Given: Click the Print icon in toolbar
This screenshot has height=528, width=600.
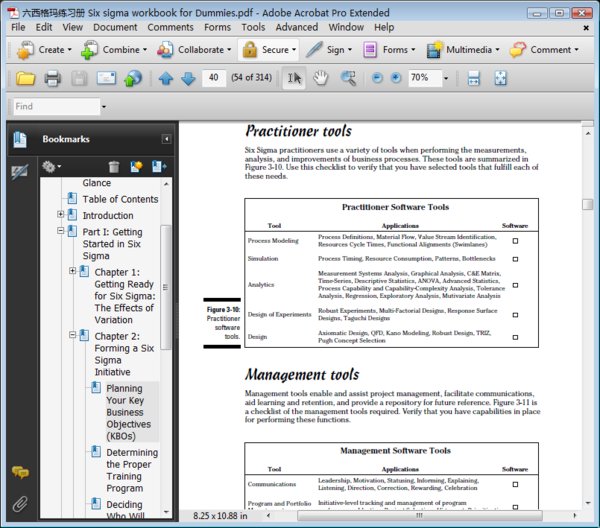Looking at the screenshot, I should [x=53, y=78].
